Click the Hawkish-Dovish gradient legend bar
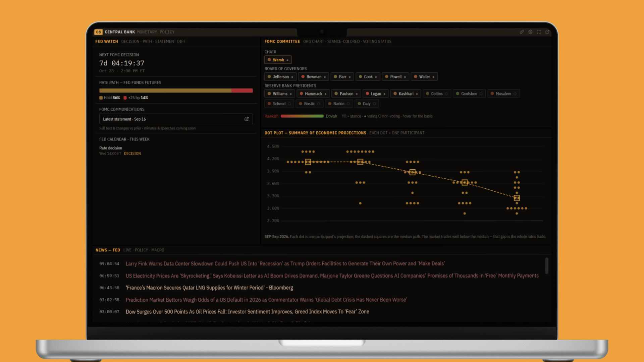Viewport: 644px width, 362px height. (x=302, y=116)
